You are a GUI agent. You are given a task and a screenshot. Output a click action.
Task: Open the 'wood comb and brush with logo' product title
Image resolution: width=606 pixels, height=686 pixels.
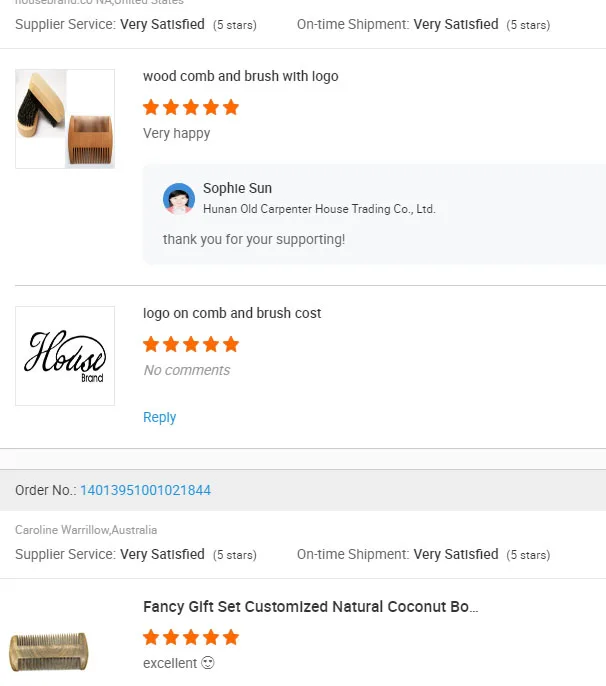(x=240, y=76)
